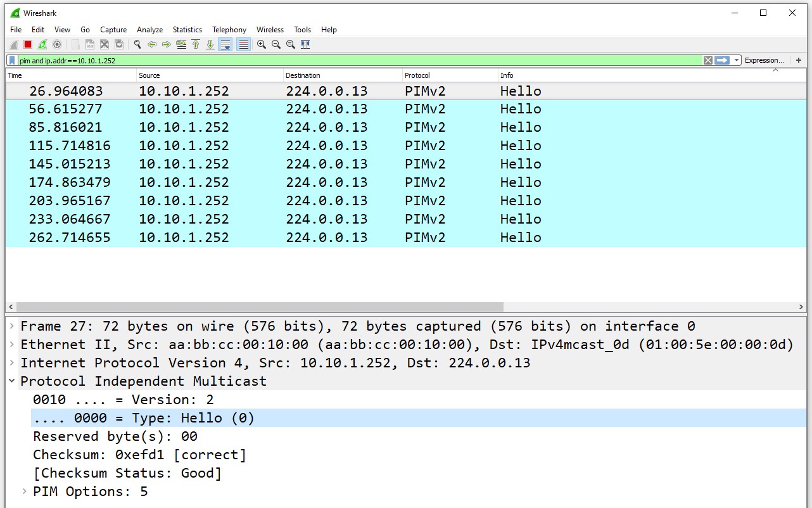The width and height of the screenshot is (812, 508).
Task: Find a packet magnifier icon
Action: point(137,44)
